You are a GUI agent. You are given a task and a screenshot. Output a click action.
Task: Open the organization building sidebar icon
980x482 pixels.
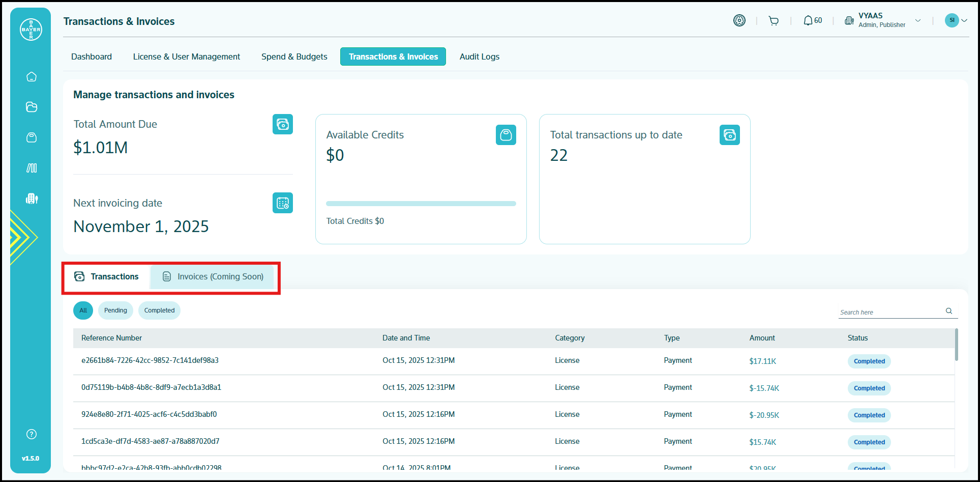pos(32,199)
